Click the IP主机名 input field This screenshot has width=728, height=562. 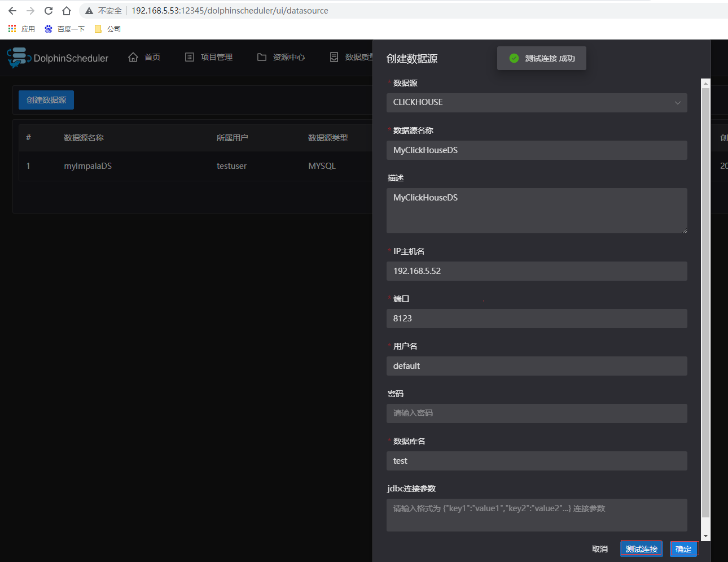pyautogui.click(x=537, y=271)
